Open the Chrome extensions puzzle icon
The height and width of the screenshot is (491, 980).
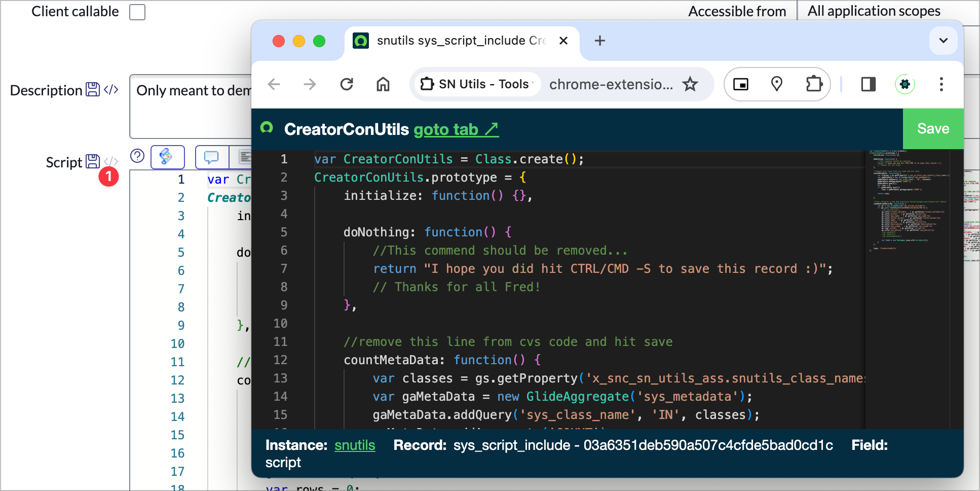point(814,84)
